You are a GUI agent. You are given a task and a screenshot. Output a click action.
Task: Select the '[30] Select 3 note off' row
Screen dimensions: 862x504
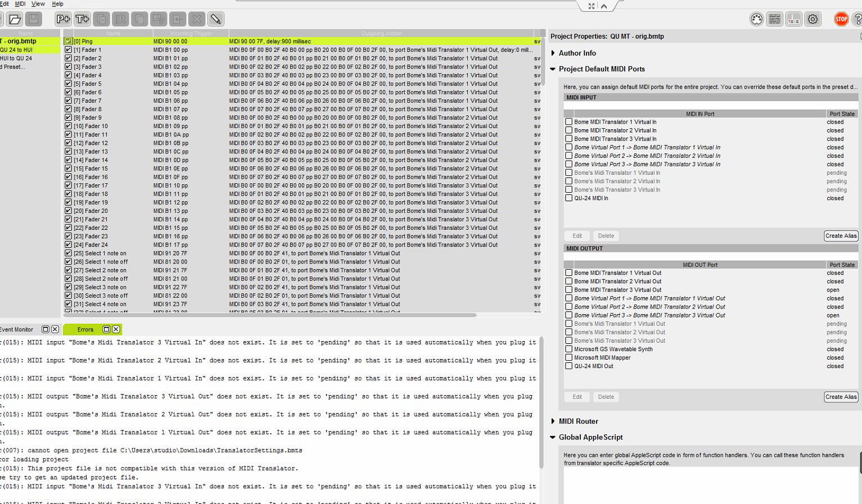coord(301,296)
